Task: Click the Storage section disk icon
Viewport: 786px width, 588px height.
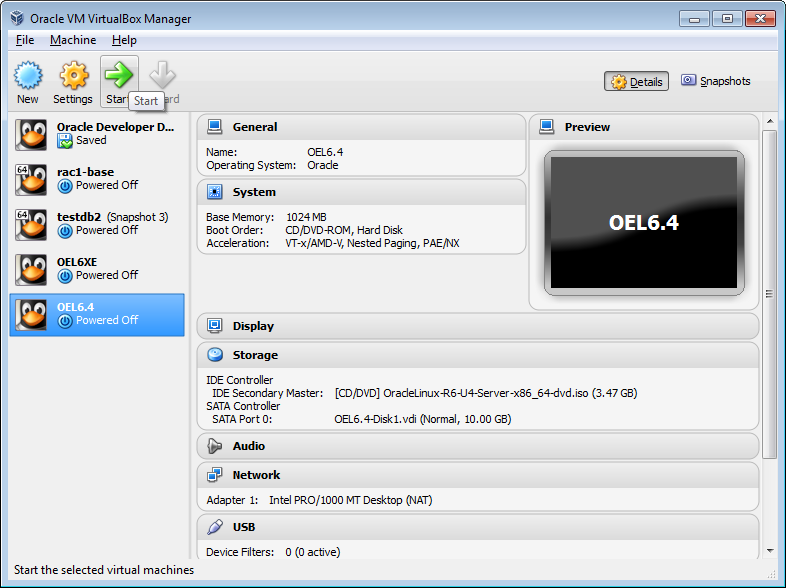Action: pos(215,355)
